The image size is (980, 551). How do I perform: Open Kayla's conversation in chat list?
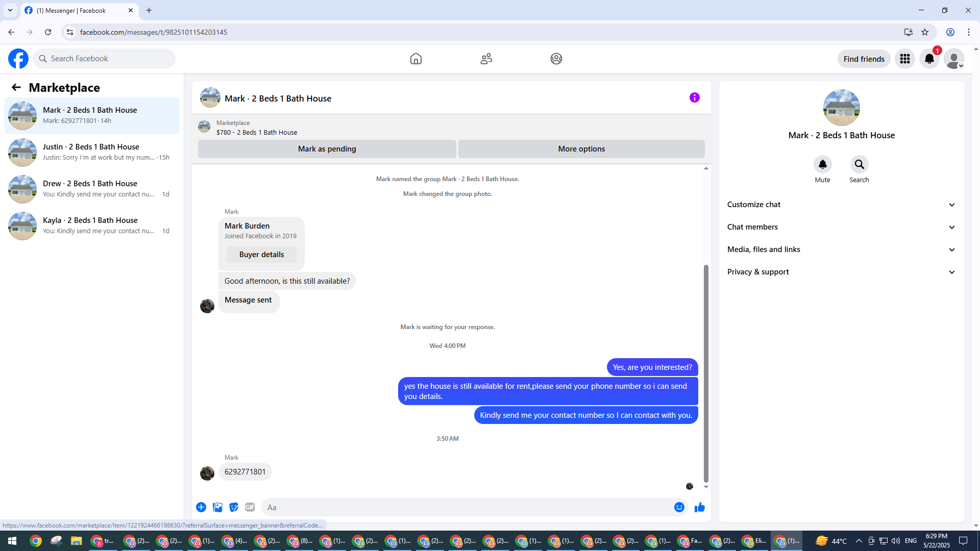click(92, 226)
